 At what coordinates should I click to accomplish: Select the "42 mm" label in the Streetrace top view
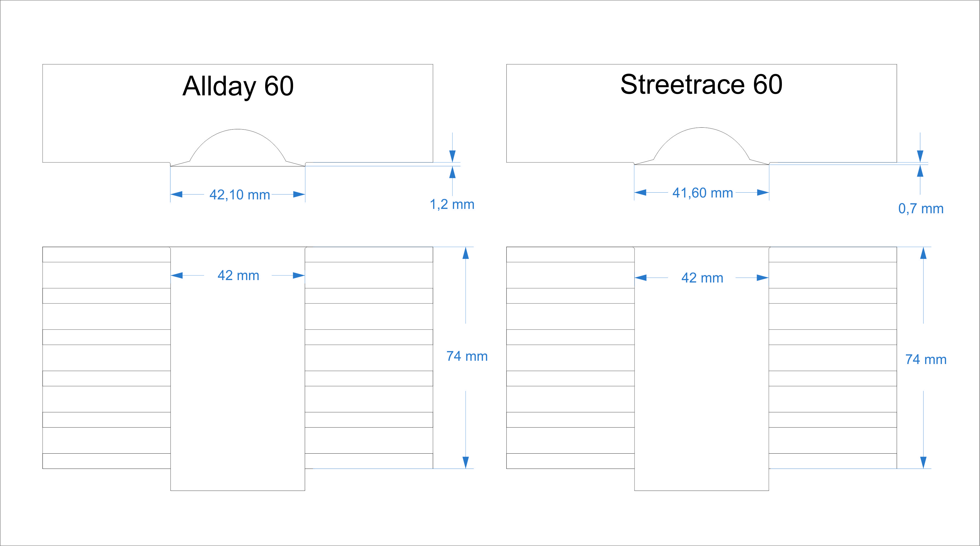pyautogui.click(x=702, y=278)
